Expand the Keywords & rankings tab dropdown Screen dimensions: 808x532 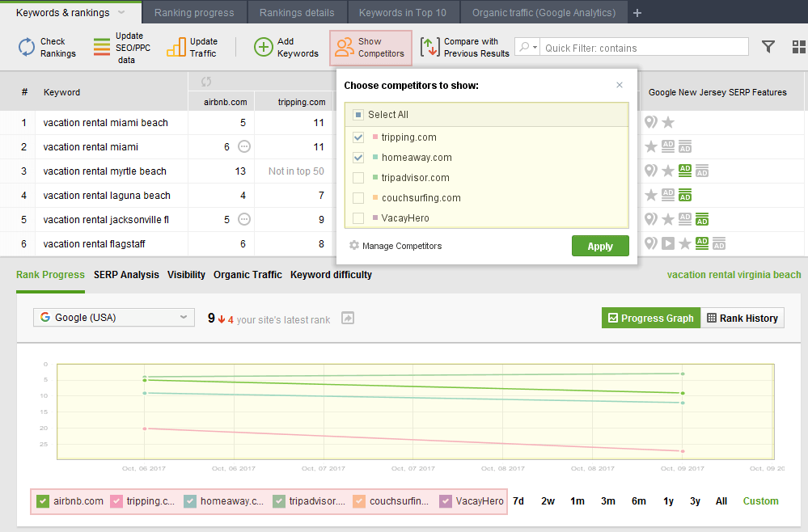(121, 12)
